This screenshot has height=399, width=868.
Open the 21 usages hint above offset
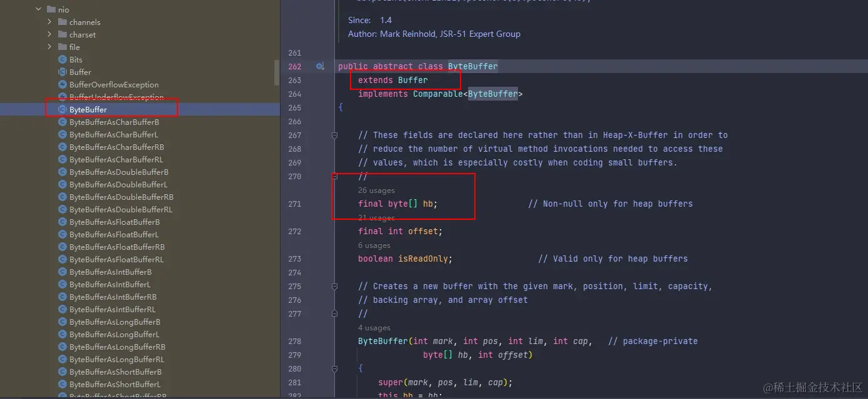click(376, 218)
